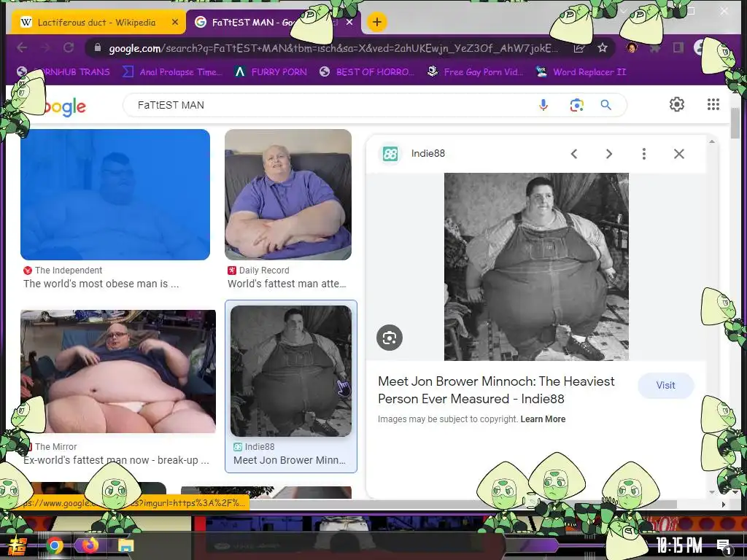
Task: Open File Explorer from the taskbar
Action: pos(125,545)
